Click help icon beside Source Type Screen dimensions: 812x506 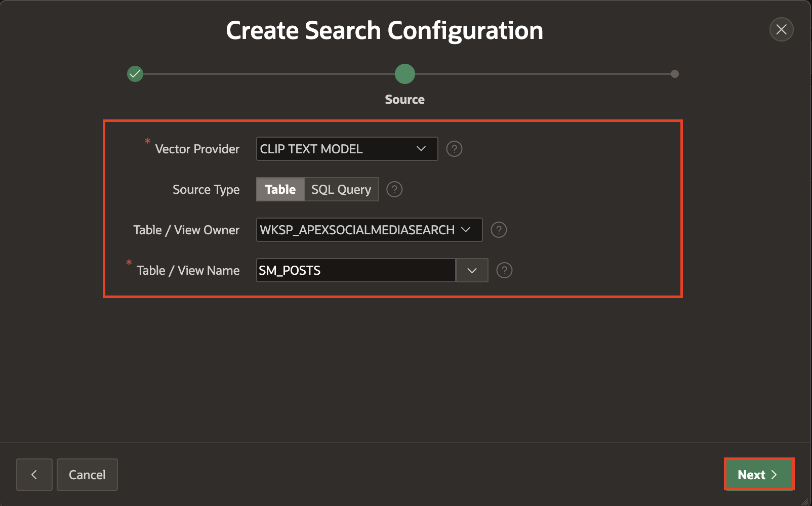(x=394, y=190)
